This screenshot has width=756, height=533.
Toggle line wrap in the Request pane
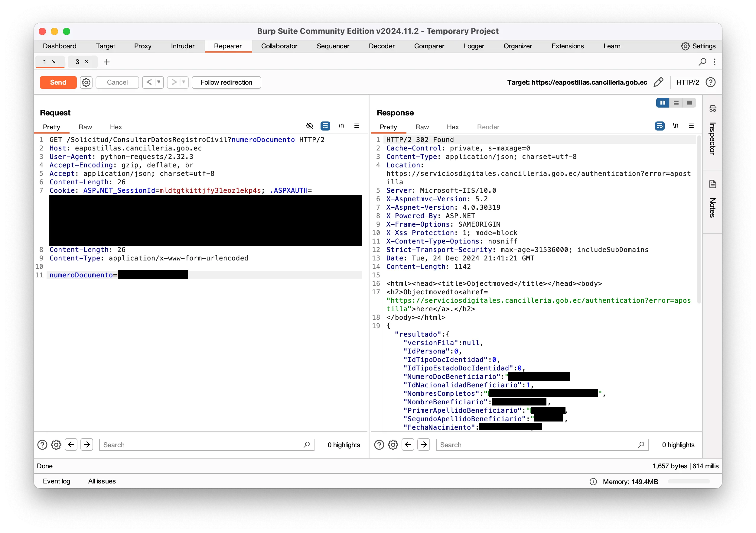coord(325,126)
